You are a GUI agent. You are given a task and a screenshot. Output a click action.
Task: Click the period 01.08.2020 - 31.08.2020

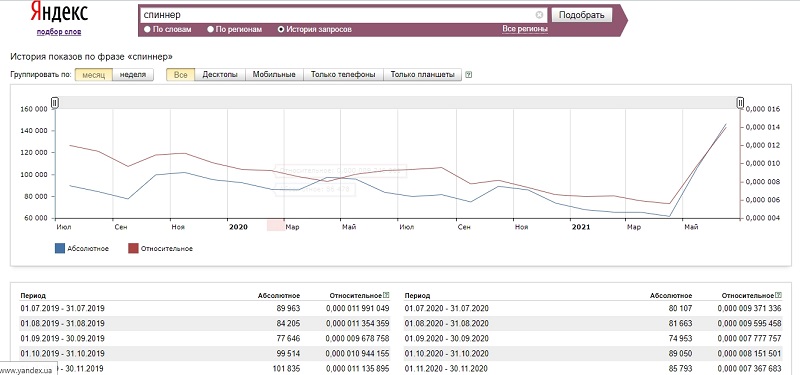(x=447, y=323)
